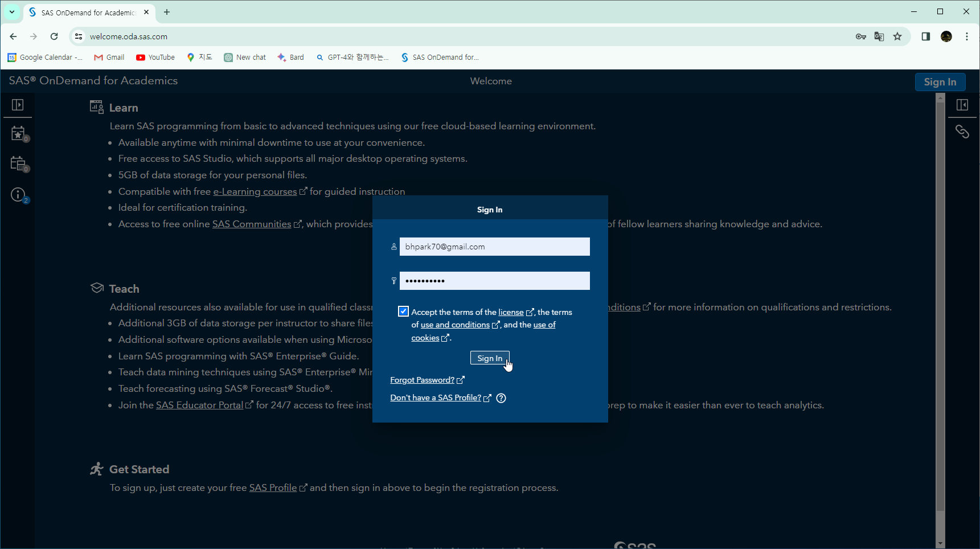980x549 pixels.
Task: Click the browser back arrow
Action: point(13,36)
